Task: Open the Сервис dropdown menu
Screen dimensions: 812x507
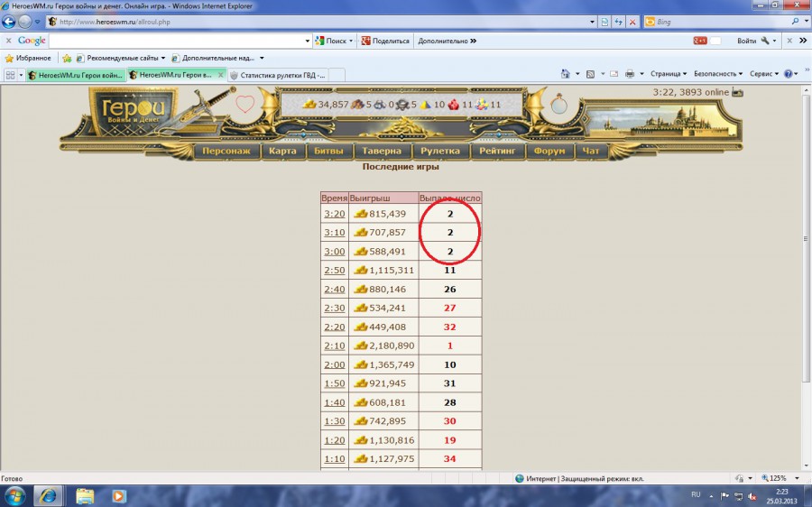Action: click(764, 75)
